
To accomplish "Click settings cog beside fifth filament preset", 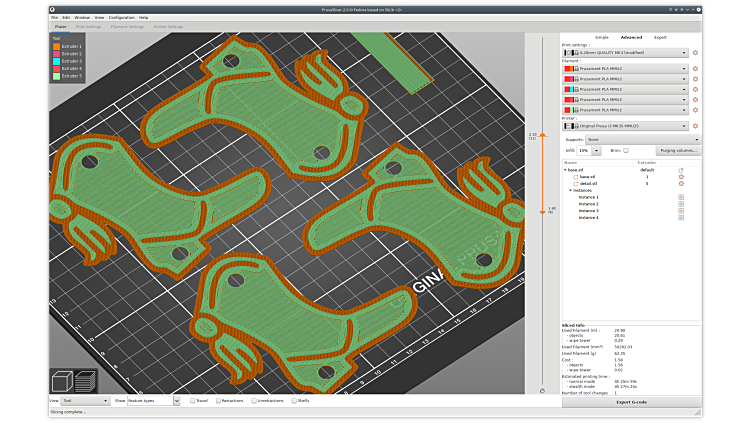I will tap(696, 109).
